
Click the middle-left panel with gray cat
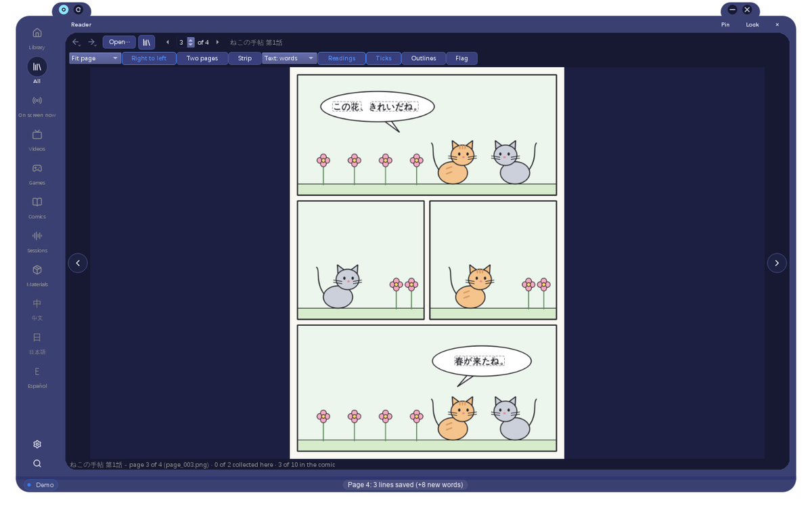point(361,260)
